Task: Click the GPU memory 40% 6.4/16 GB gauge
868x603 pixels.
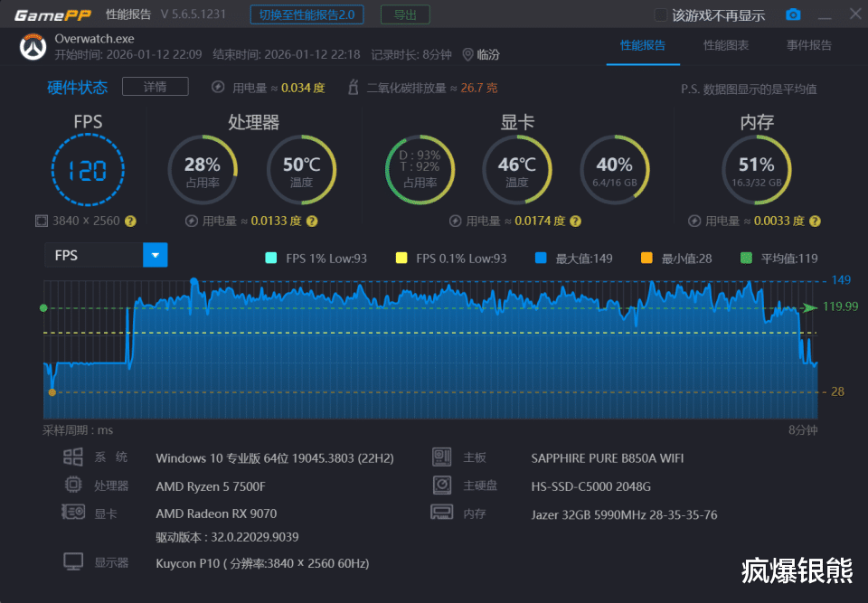Action: click(615, 169)
